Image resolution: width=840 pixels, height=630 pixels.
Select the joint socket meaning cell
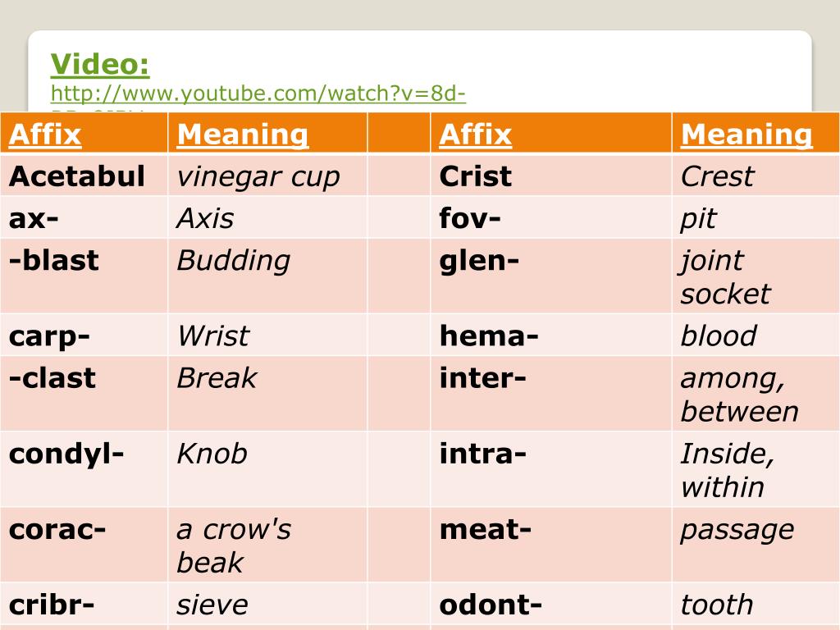[x=756, y=276]
